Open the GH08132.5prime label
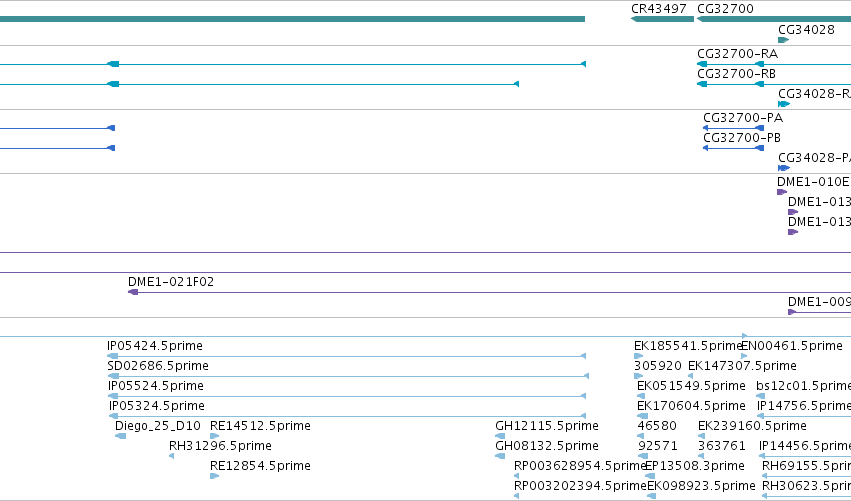The height and width of the screenshot is (501, 851). coord(547,446)
